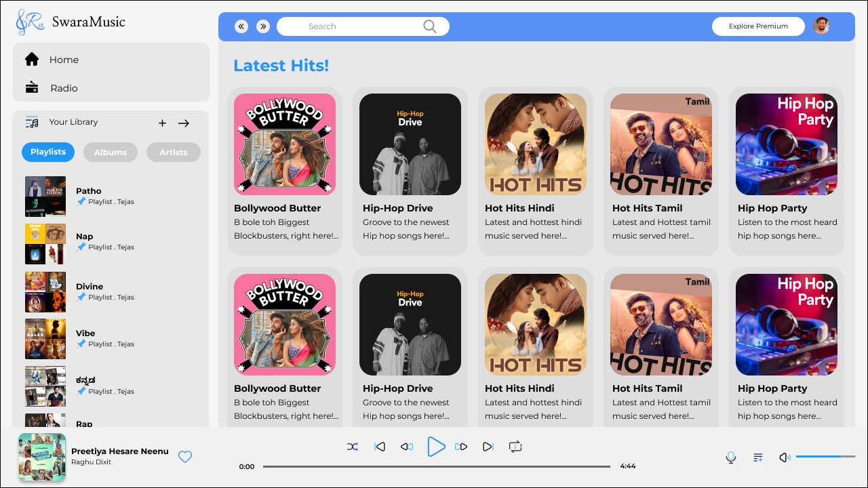Open the ಕನ್ನಡ playlist
868x488 pixels.
pos(45,386)
